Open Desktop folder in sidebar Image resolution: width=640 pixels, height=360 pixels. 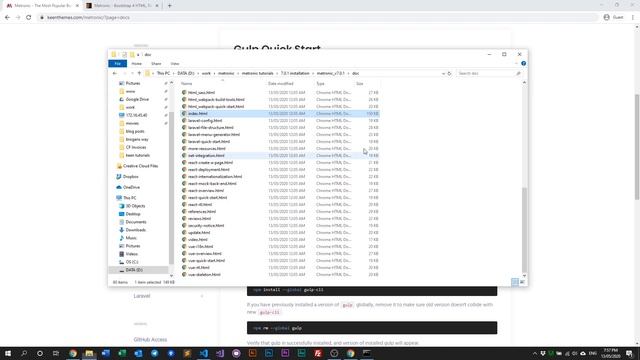pyautogui.click(x=133, y=214)
